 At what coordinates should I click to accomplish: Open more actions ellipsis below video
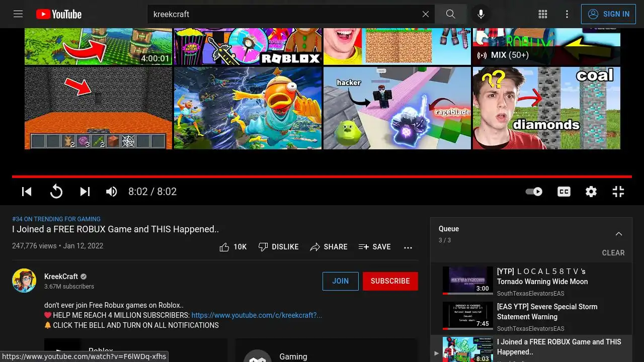click(408, 247)
